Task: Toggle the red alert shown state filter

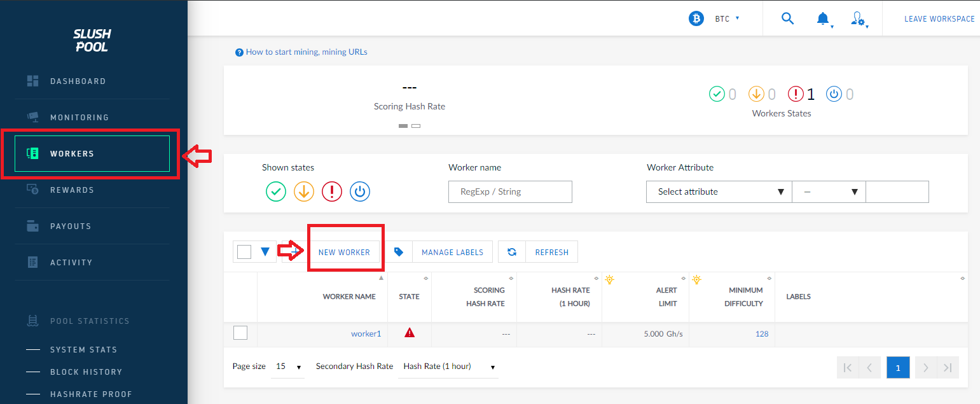Action: coord(332,192)
